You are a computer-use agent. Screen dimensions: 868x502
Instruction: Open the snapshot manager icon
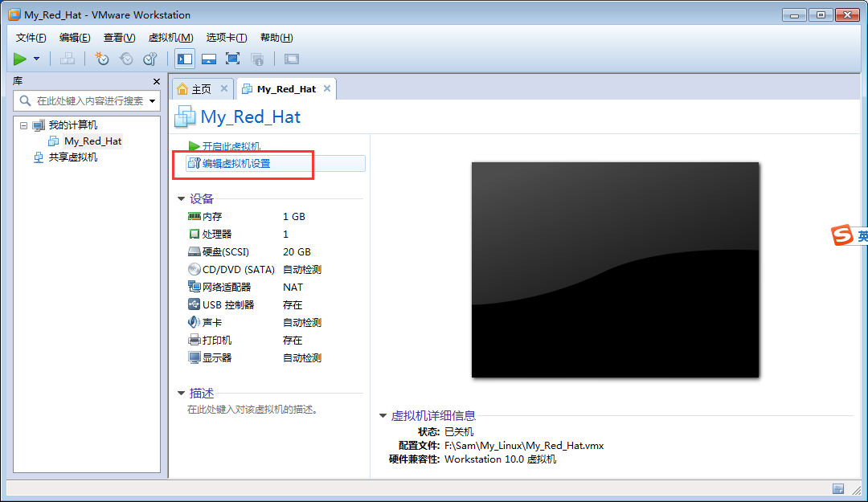(150, 59)
